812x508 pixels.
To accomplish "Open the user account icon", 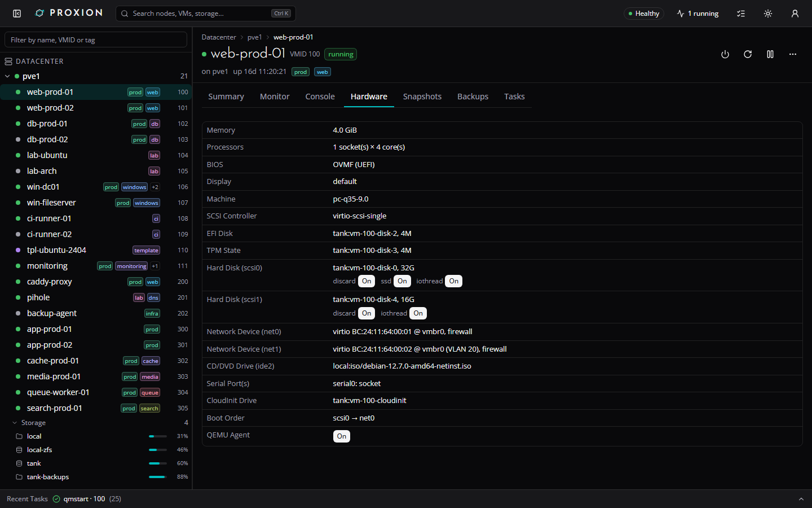I will coord(795,14).
